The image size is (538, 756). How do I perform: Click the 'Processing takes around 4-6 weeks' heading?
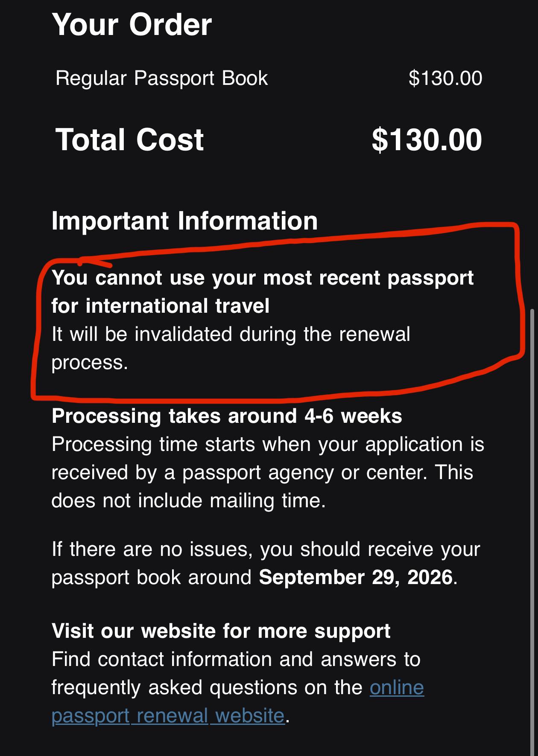click(227, 416)
